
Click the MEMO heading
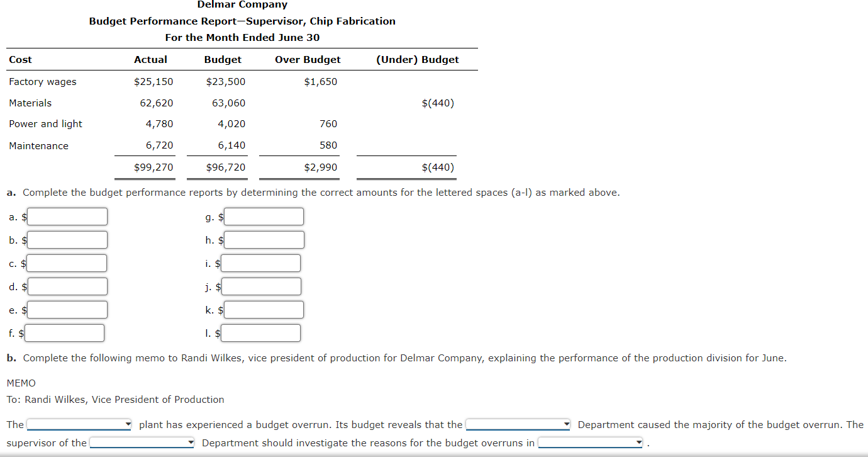click(21, 383)
